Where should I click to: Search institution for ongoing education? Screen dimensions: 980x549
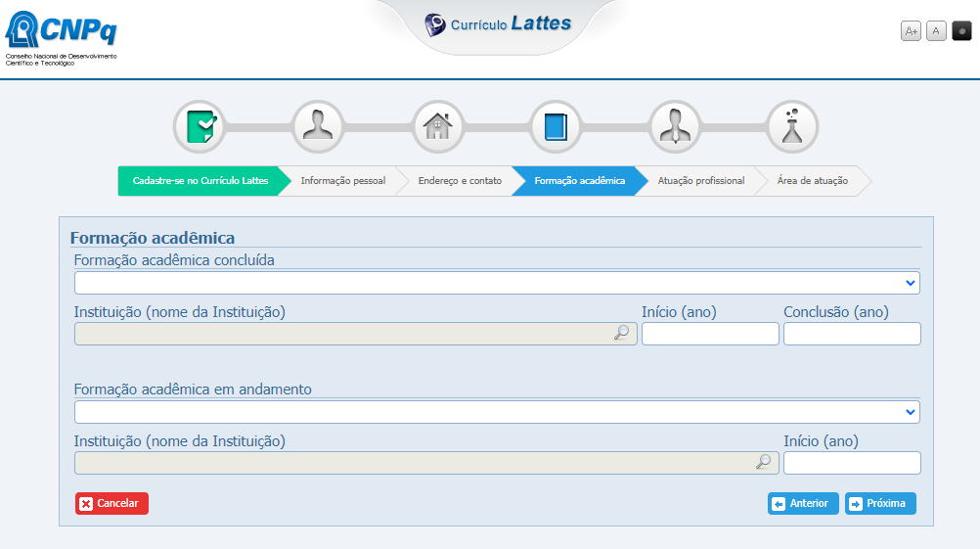(763, 463)
